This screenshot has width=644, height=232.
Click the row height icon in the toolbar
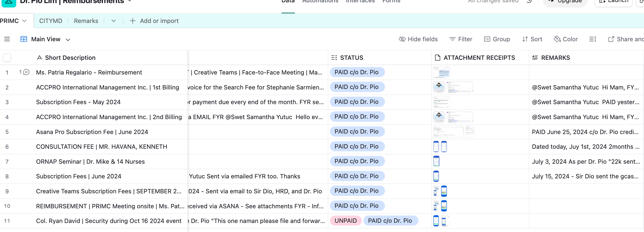click(x=593, y=39)
